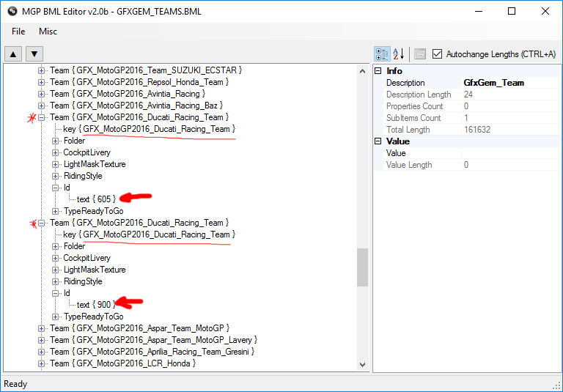Click the tree vertical scrollbar thumb

coord(363,267)
